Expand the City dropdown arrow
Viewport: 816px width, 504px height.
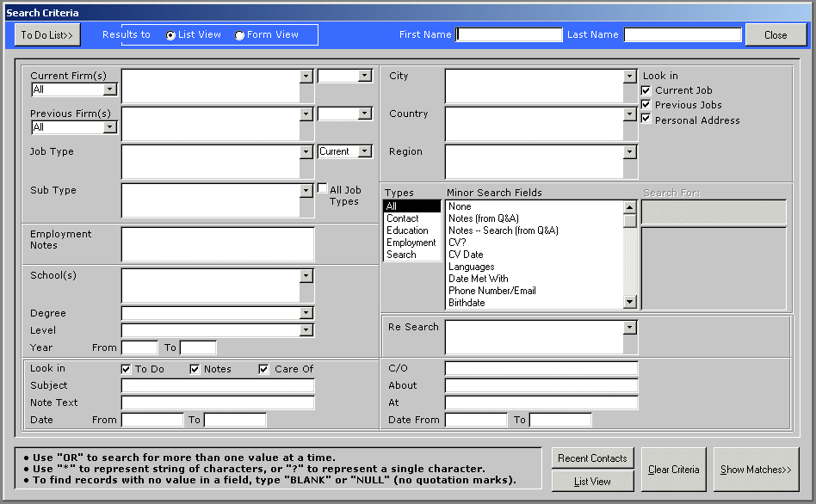pos(630,77)
